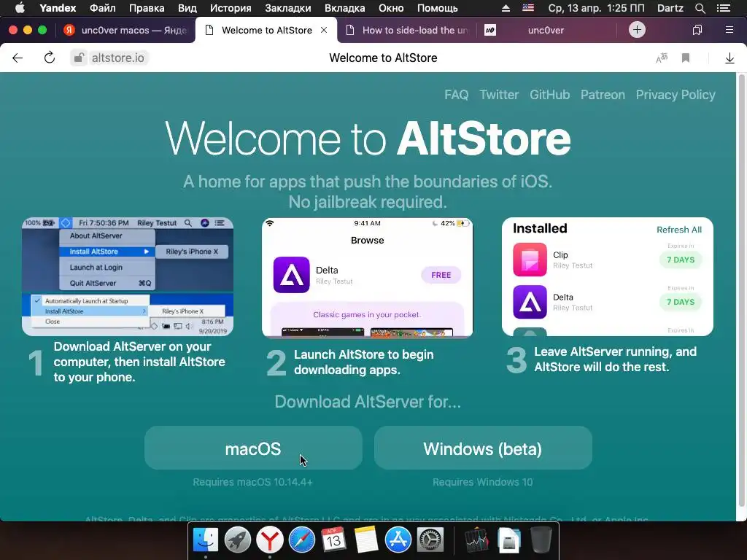Reload the altstore.io page
Screen dimensions: 747x560
coord(49,58)
